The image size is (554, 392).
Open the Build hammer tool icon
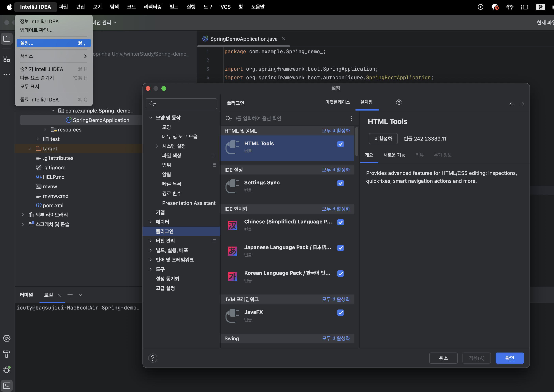pos(7,354)
